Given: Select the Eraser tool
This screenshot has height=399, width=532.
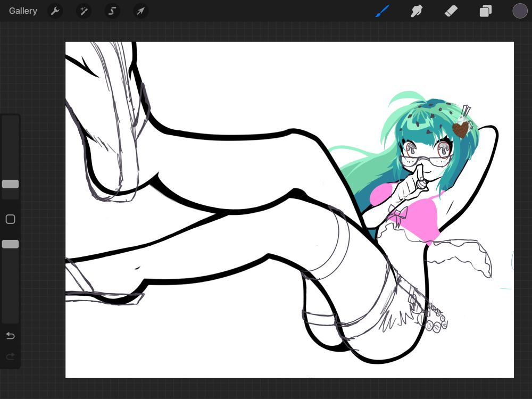Looking at the screenshot, I should tap(451, 11).
